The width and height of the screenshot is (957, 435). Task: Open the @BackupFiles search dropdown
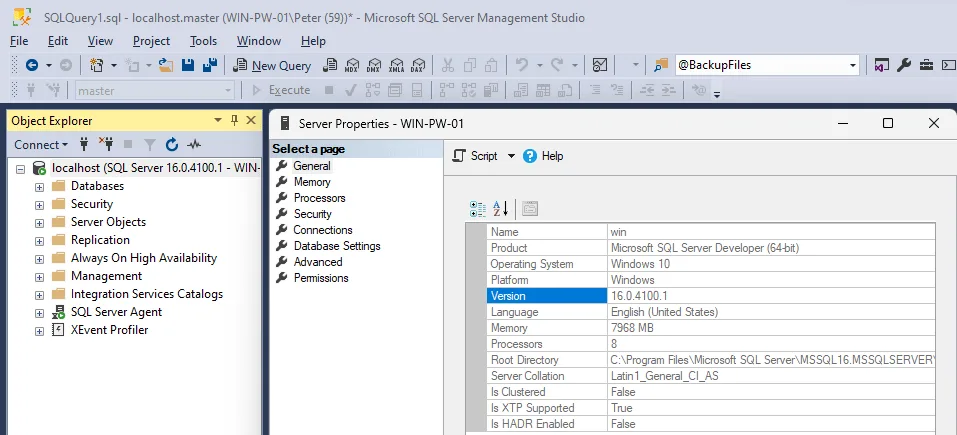853,65
